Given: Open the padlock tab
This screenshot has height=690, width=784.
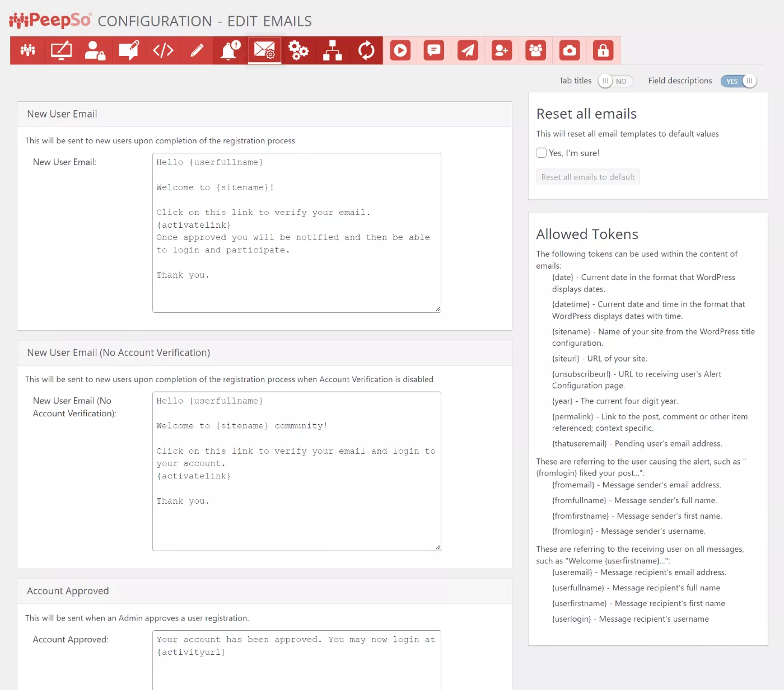Looking at the screenshot, I should coord(603,50).
